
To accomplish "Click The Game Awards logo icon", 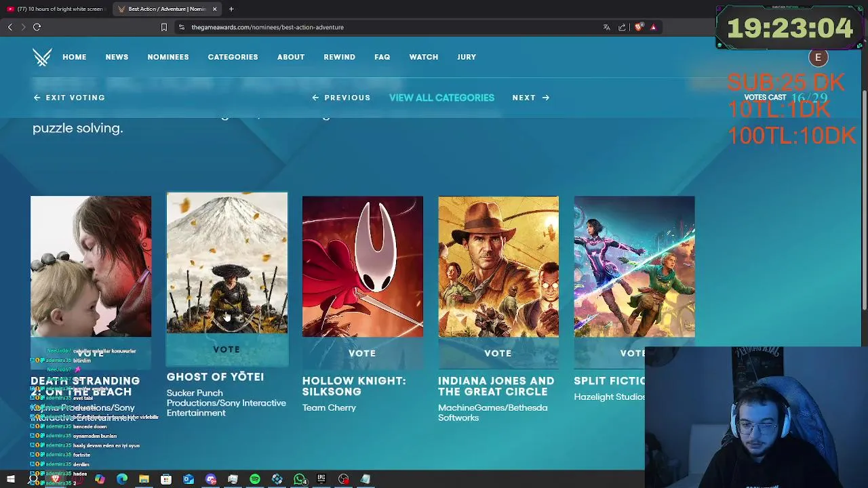I will pos(42,57).
